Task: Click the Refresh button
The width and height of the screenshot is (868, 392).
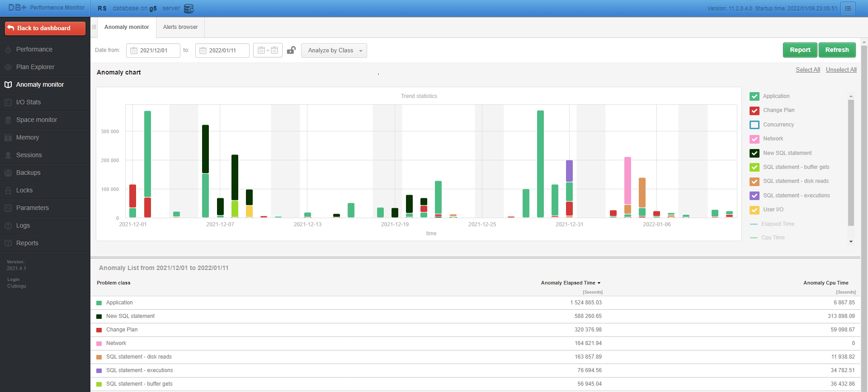Action: click(837, 50)
